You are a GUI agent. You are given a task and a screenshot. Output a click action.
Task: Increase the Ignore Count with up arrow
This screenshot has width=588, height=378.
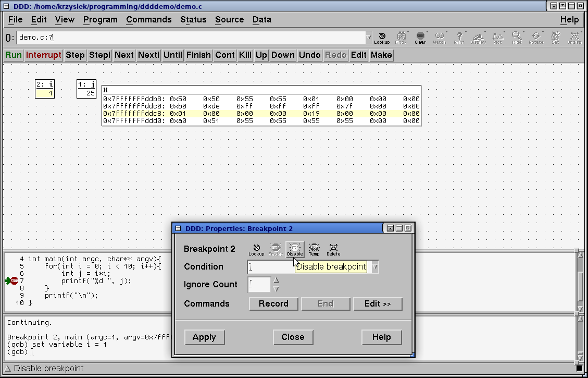click(276, 280)
